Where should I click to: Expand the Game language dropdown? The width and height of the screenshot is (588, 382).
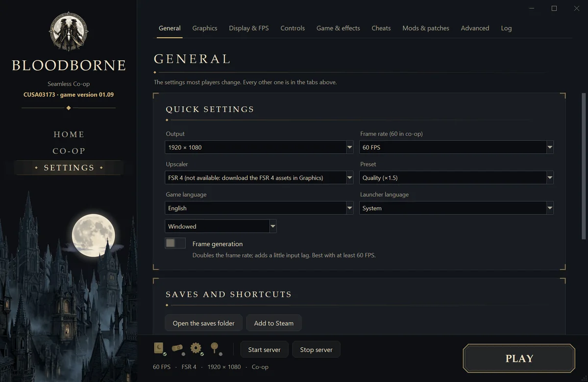259,208
